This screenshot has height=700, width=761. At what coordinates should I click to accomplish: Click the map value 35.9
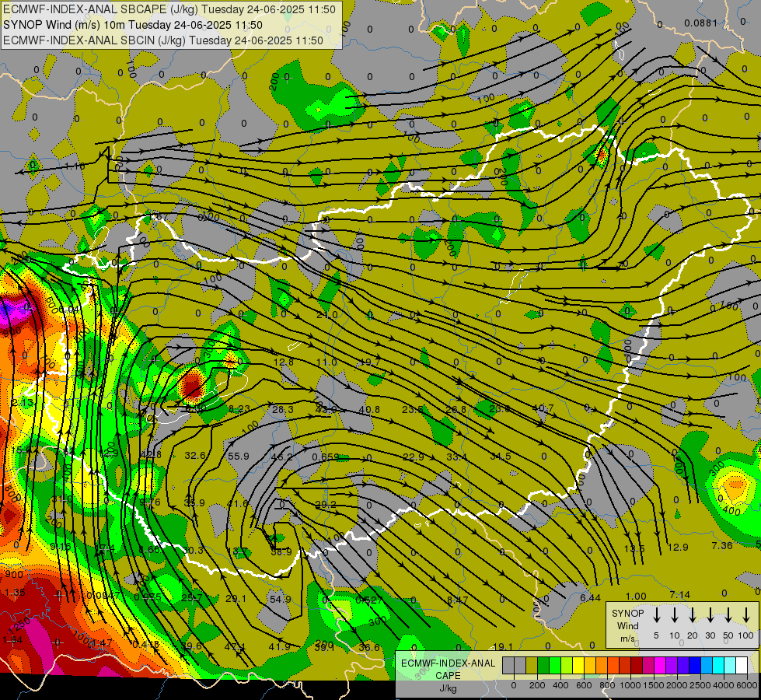194,502
